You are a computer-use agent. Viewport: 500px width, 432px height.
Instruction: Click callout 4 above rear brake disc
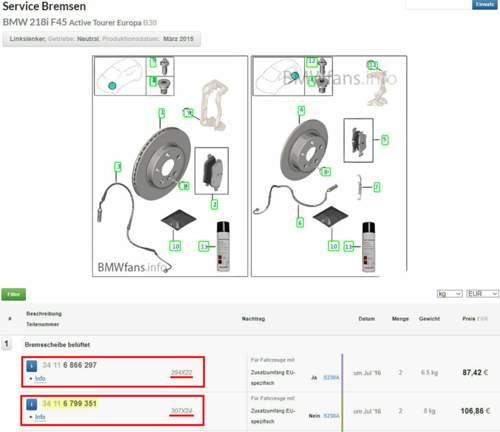301,110
